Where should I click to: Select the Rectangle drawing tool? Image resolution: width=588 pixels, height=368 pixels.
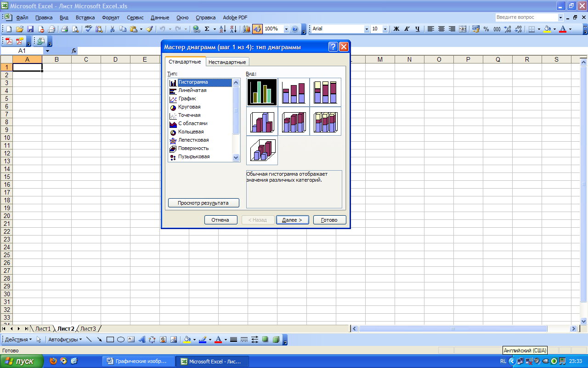click(x=110, y=340)
